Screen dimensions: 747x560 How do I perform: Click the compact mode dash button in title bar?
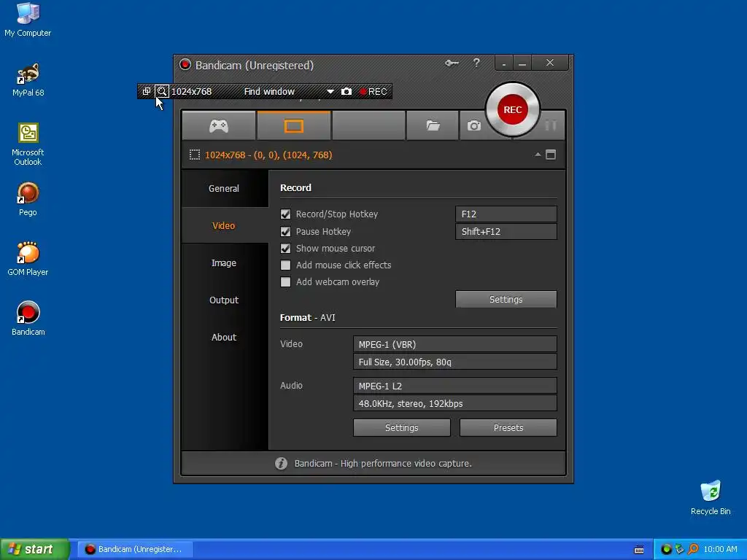[x=504, y=63]
